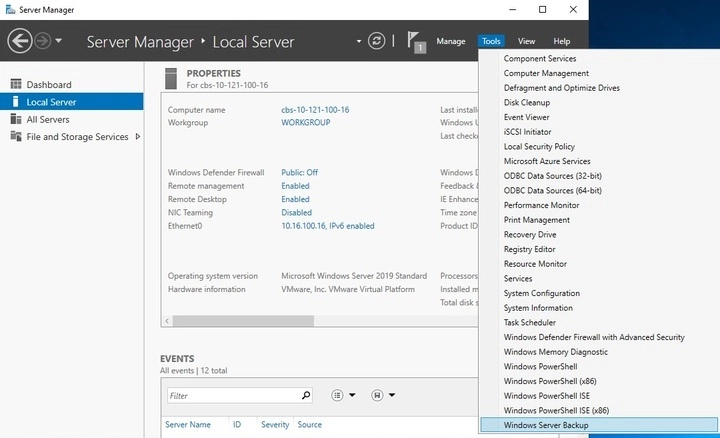Open the Manage menu
This screenshot has height=438, width=720.
pos(450,41)
